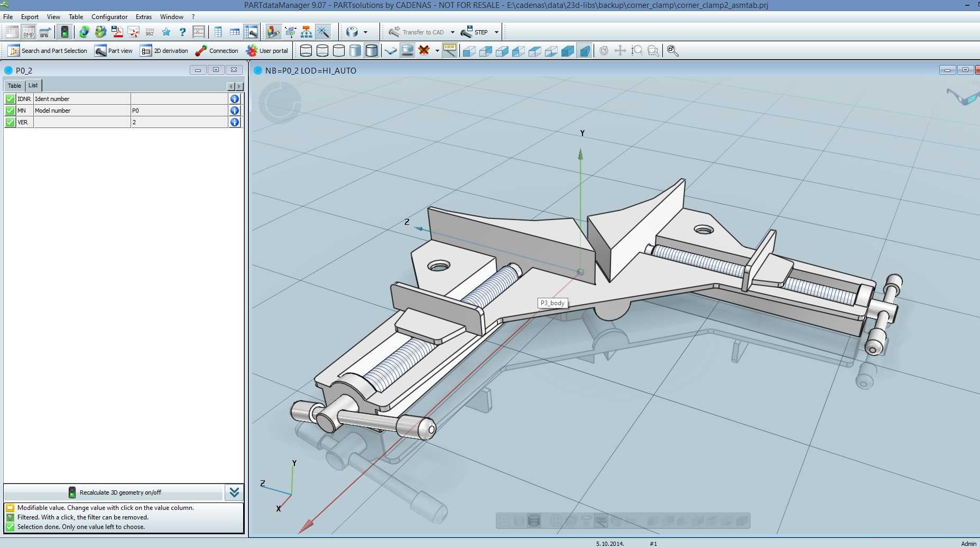Select the zoom magnifier tool

pos(637,51)
